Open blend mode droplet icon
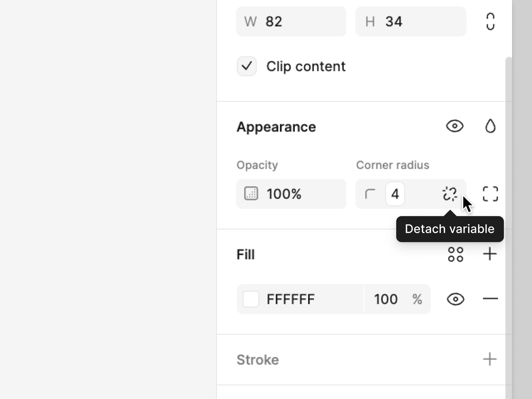 tap(490, 126)
